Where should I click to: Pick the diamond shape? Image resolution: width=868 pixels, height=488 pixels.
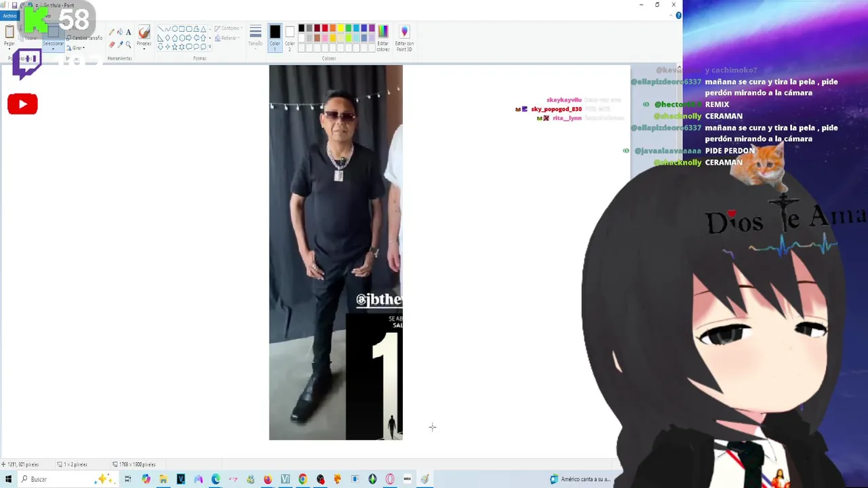[167, 38]
